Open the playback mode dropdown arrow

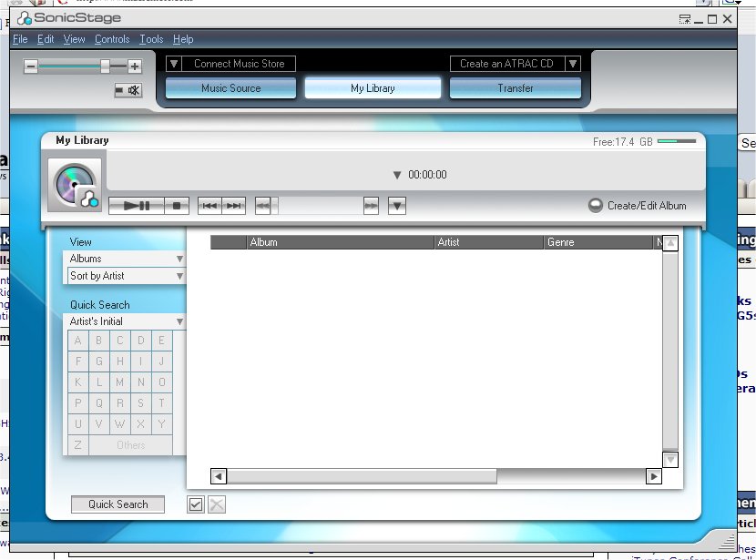pyautogui.click(x=397, y=206)
